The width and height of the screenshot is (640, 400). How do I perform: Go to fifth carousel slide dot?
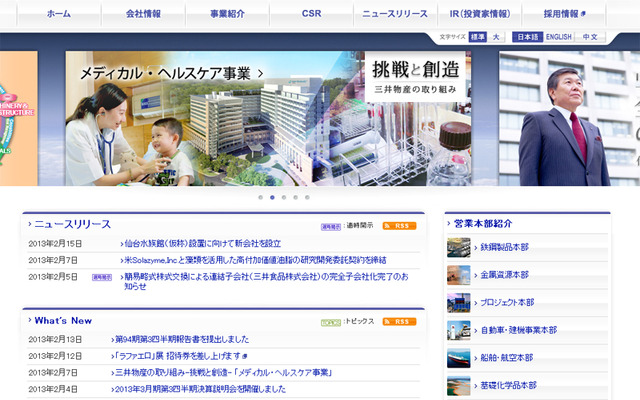tap(307, 198)
